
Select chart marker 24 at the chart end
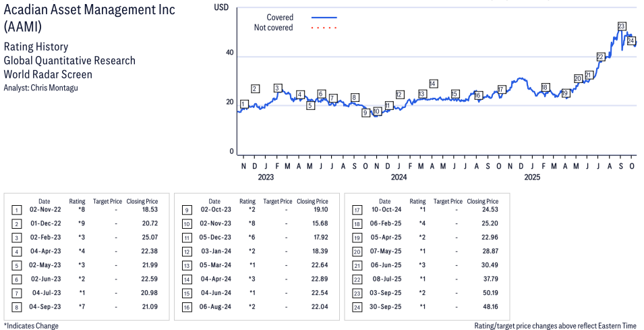tap(631, 41)
